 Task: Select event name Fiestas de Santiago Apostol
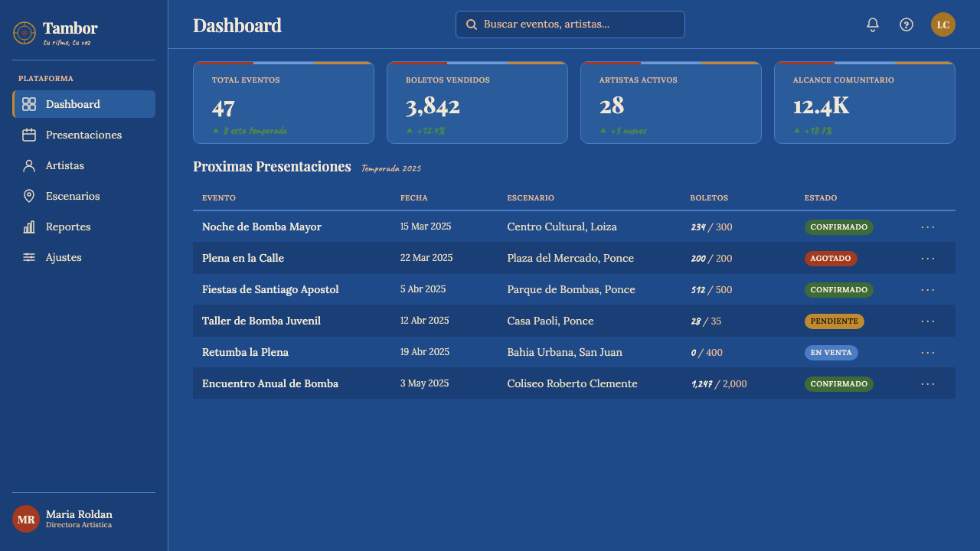click(x=270, y=290)
